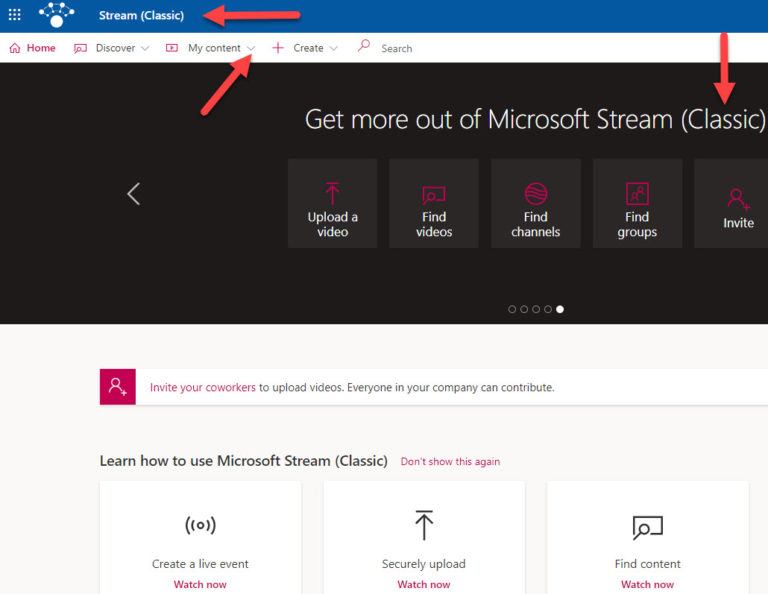Viewport: 768px width, 594px height.
Task: Click the Find groups icon
Action: [x=637, y=194]
